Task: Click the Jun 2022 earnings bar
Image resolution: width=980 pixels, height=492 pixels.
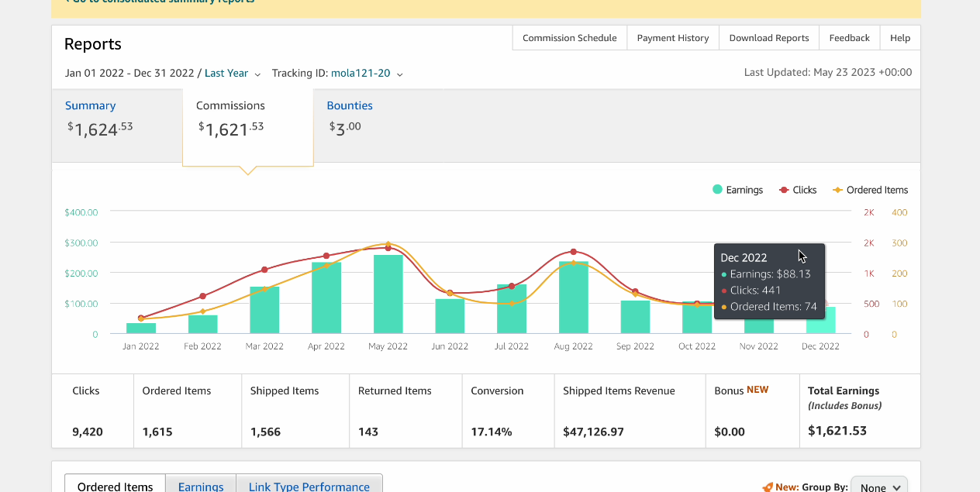Action: [x=450, y=317]
